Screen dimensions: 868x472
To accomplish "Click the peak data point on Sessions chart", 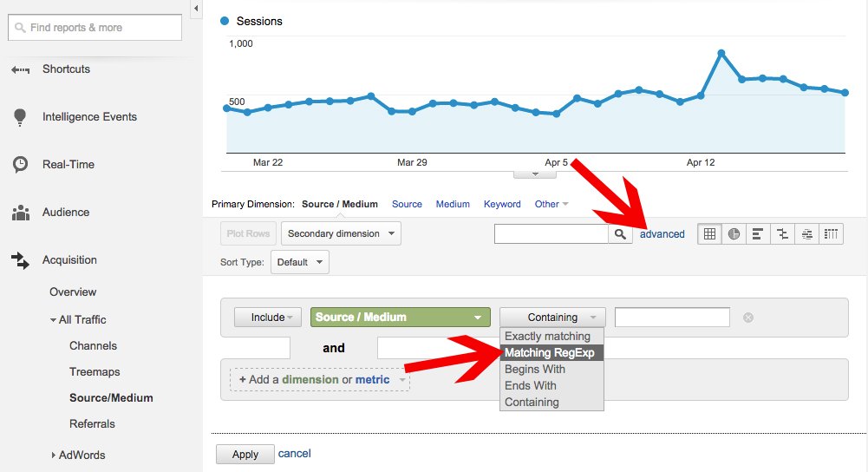I will click(721, 53).
